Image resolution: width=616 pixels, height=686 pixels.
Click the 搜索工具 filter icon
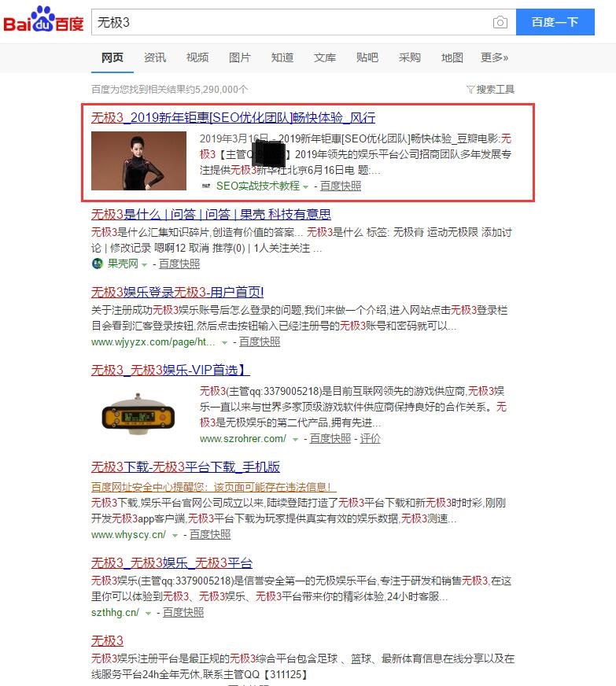pos(470,89)
